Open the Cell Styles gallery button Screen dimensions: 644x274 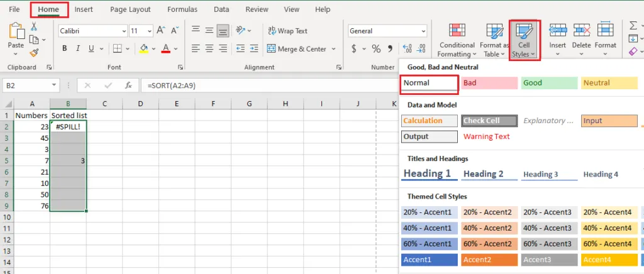coord(525,40)
